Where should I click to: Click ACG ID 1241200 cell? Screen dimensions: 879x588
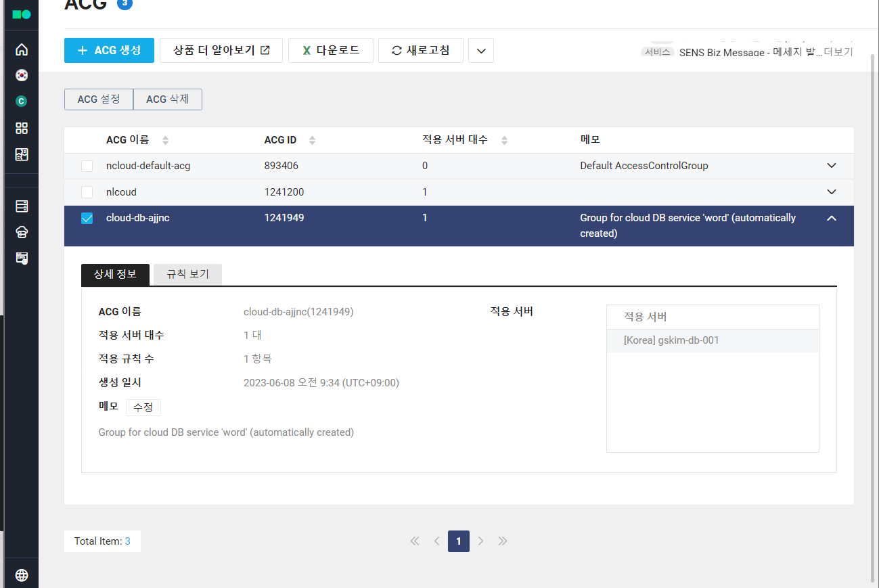[284, 192]
